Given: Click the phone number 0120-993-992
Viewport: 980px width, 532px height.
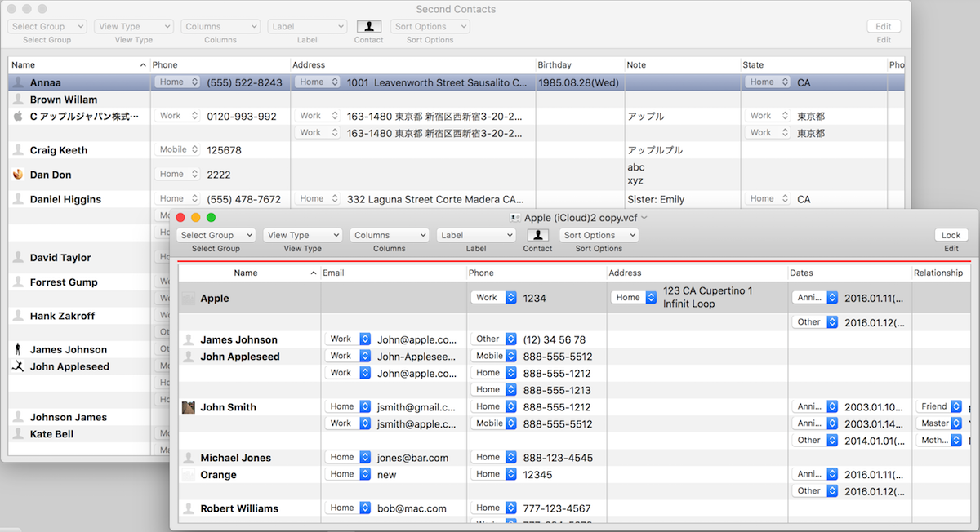Looking at the screenshot, I should coord(242,117).
